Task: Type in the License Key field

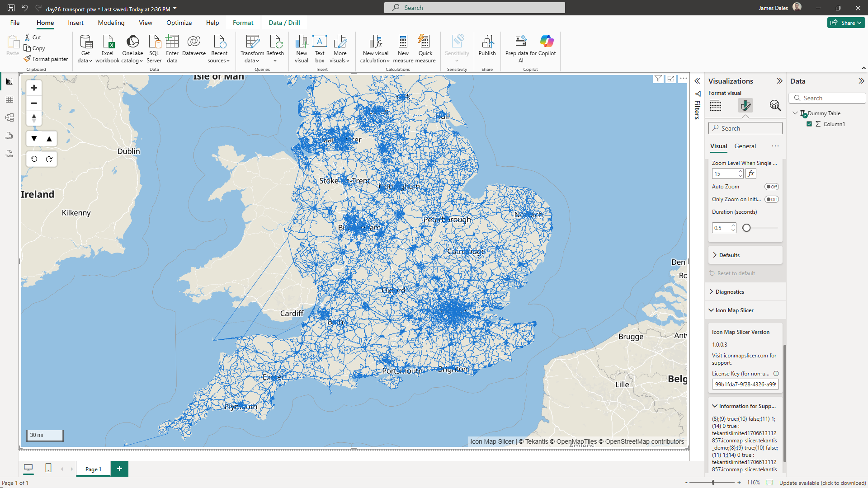Action: click(x=745, y=384)
